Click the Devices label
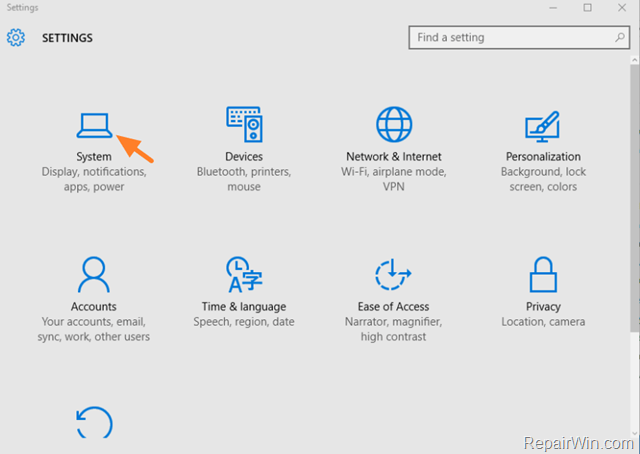Screen dimensions: 640x454 click(x=244, y=157)
